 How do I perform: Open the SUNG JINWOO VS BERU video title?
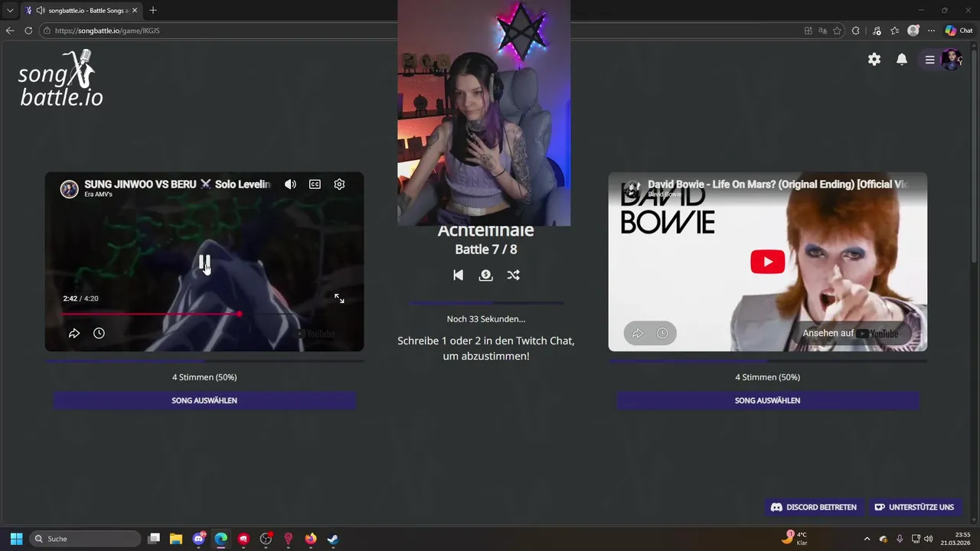click(177, 184)
